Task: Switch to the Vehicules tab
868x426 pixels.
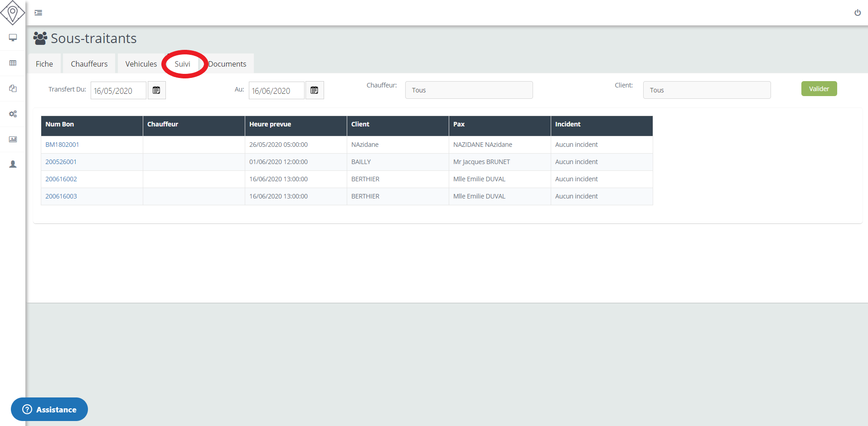Action: tap(141, 64)
